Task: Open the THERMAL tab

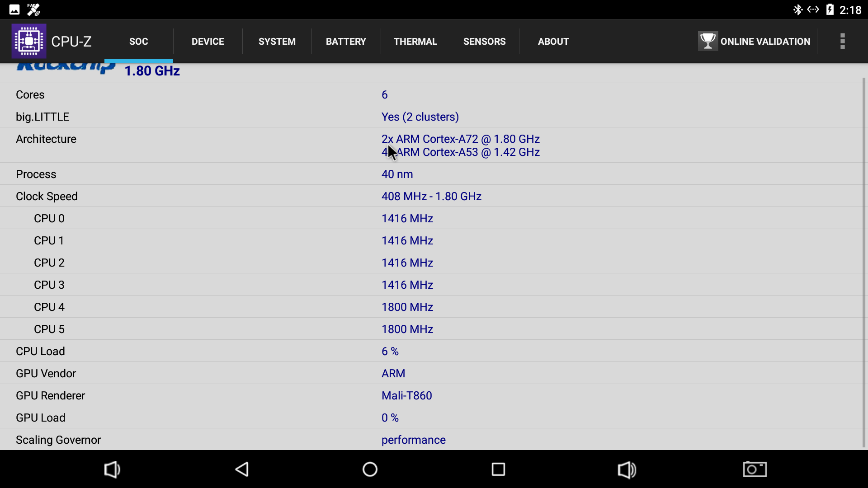Action: coord(415,41)
